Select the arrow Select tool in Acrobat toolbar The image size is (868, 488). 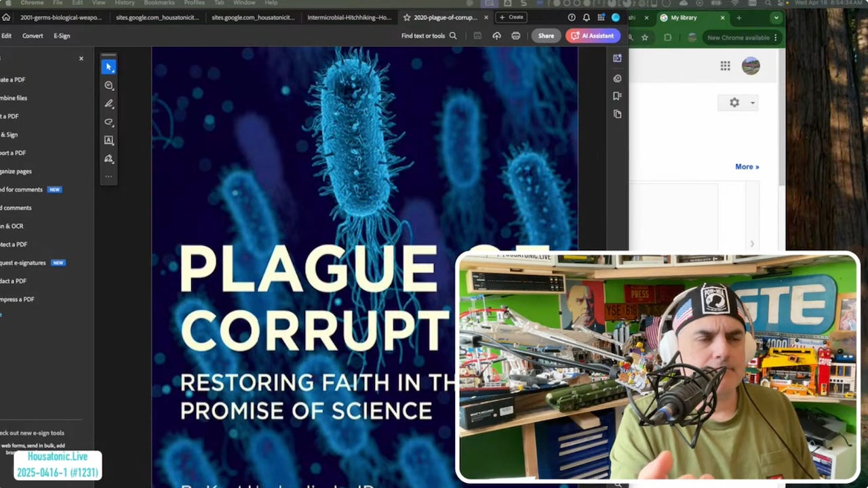[x=108, y=66]
